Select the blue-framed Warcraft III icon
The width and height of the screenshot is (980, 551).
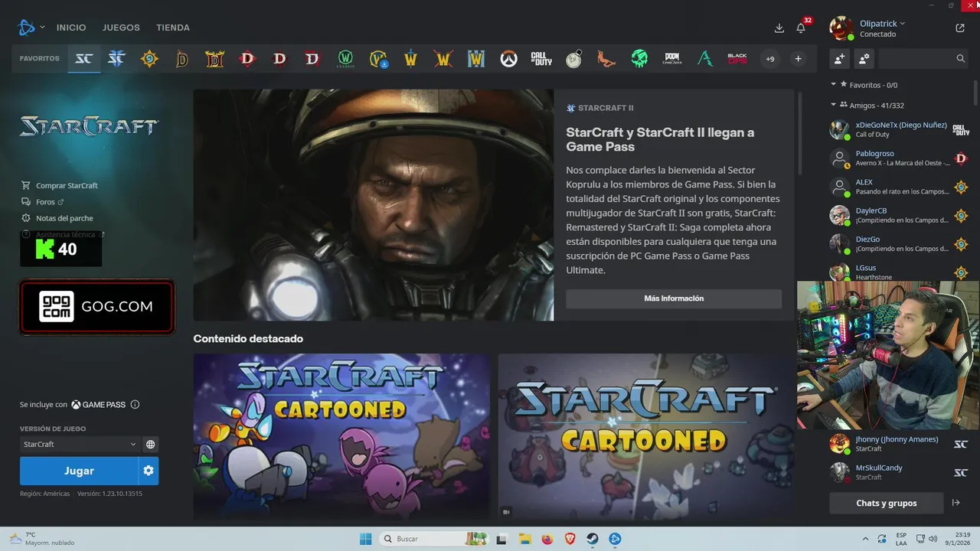[x=476, y=59]
